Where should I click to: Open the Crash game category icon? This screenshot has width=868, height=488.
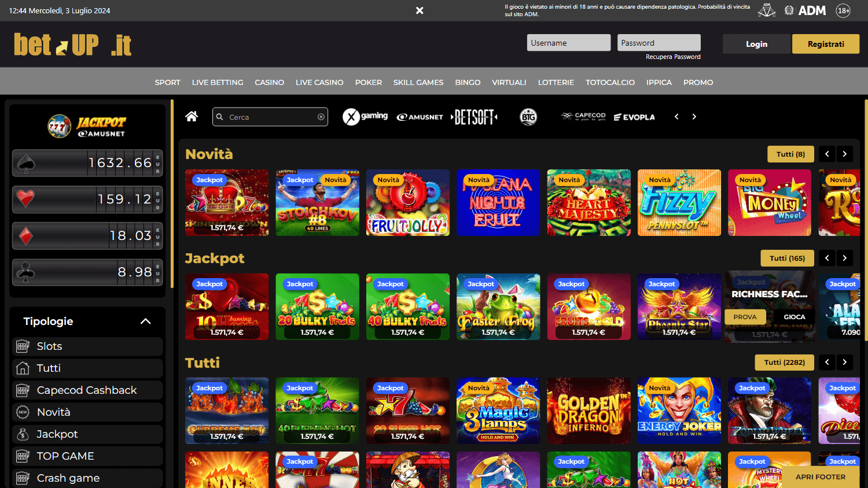tap(23, 478)
